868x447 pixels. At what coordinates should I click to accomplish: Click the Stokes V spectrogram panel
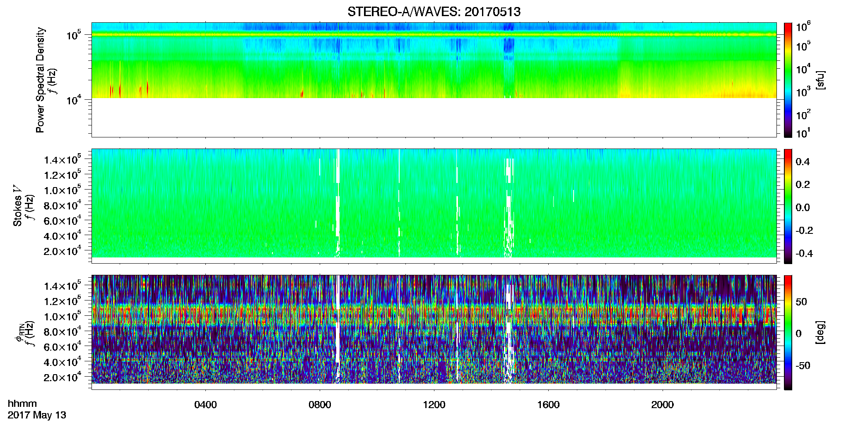point(434,206)
